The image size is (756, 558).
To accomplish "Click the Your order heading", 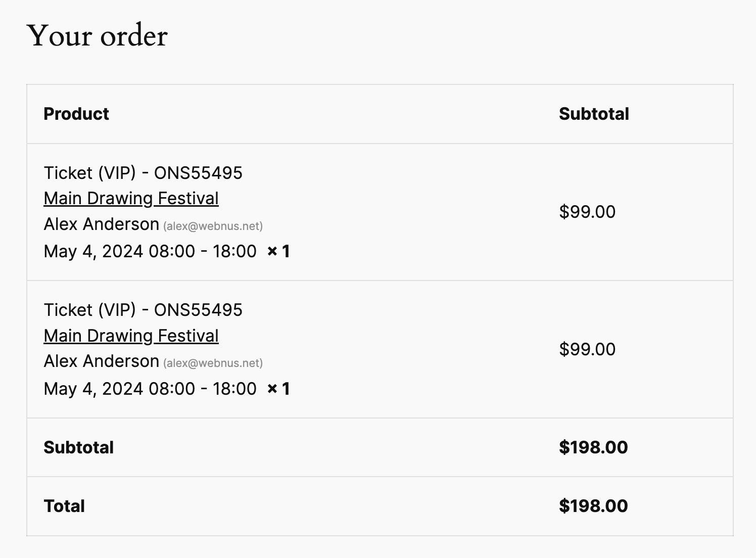I will (x=97, y=36).
